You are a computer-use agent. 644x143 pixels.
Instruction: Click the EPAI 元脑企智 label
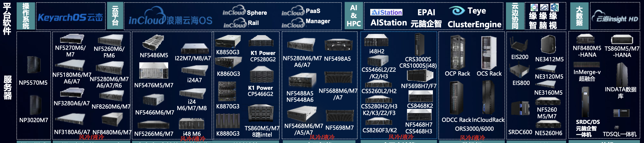[426, 18]
